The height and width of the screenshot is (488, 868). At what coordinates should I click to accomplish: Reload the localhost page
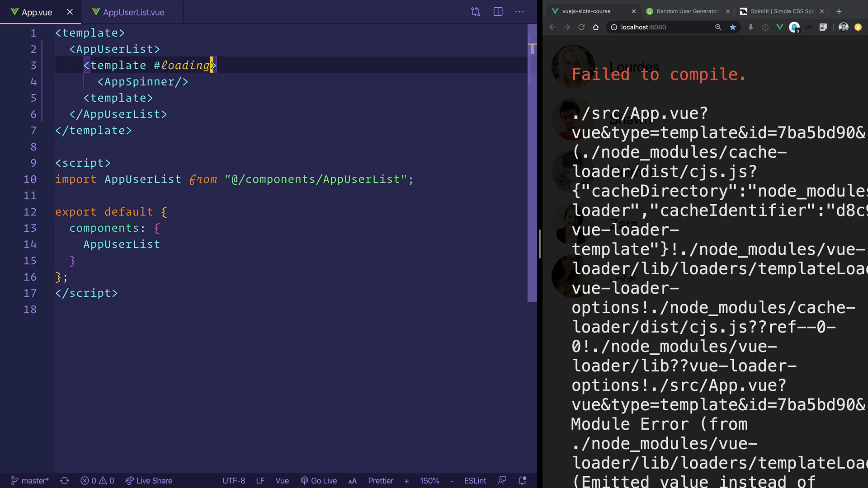(581, 27)
